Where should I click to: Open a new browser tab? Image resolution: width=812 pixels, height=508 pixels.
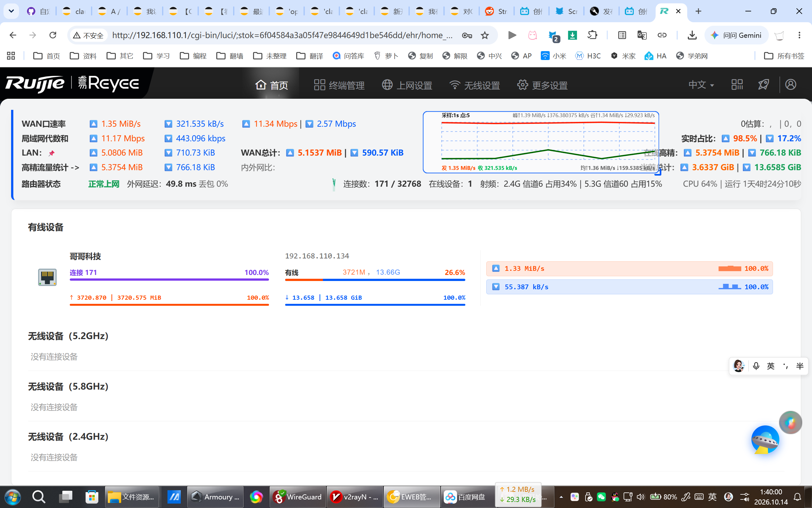[698, 11]
